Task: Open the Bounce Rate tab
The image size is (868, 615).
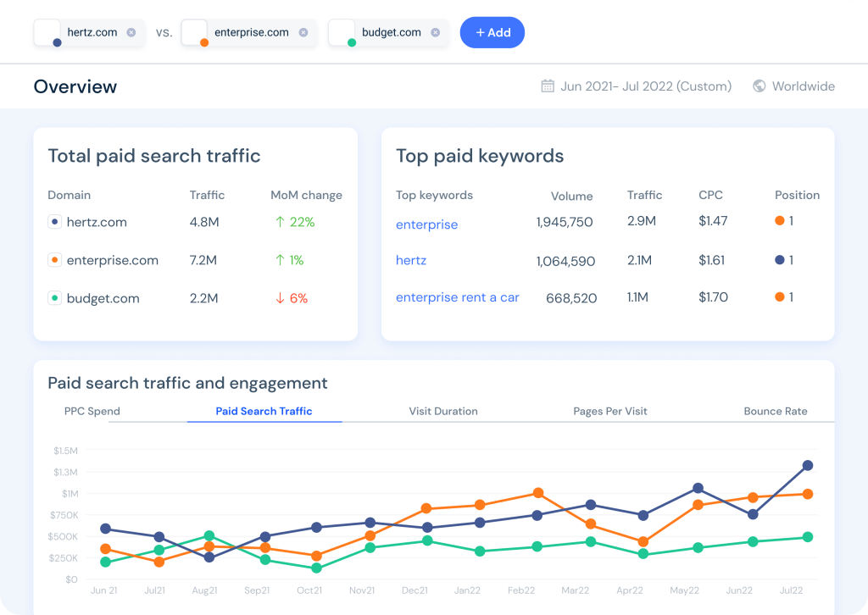Action: [776, 411]
